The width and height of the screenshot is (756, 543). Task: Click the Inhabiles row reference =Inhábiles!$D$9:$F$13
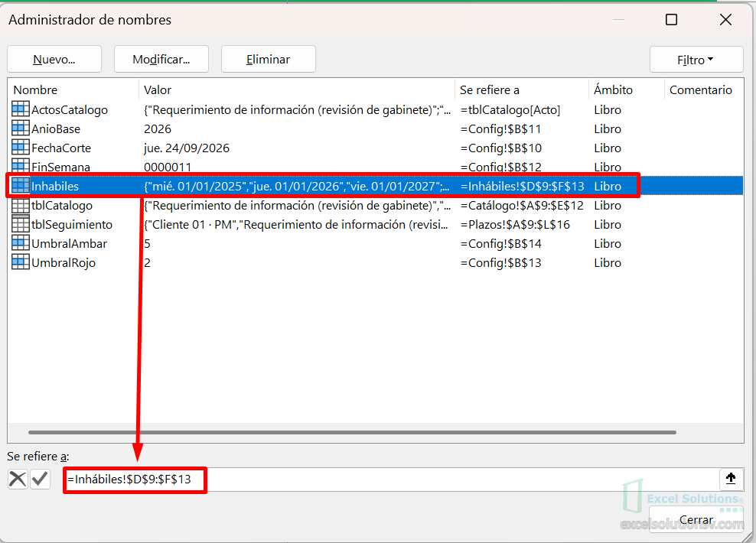(x=522, y=186)
